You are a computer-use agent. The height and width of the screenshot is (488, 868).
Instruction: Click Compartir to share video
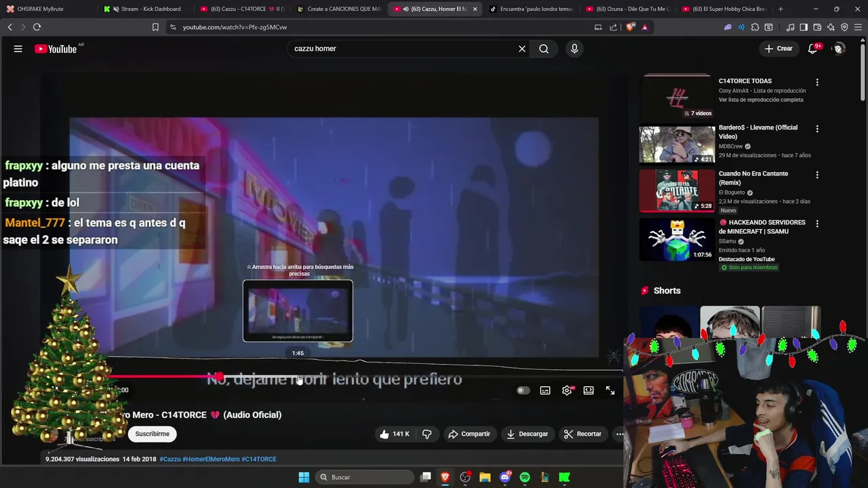coord(469,434)
